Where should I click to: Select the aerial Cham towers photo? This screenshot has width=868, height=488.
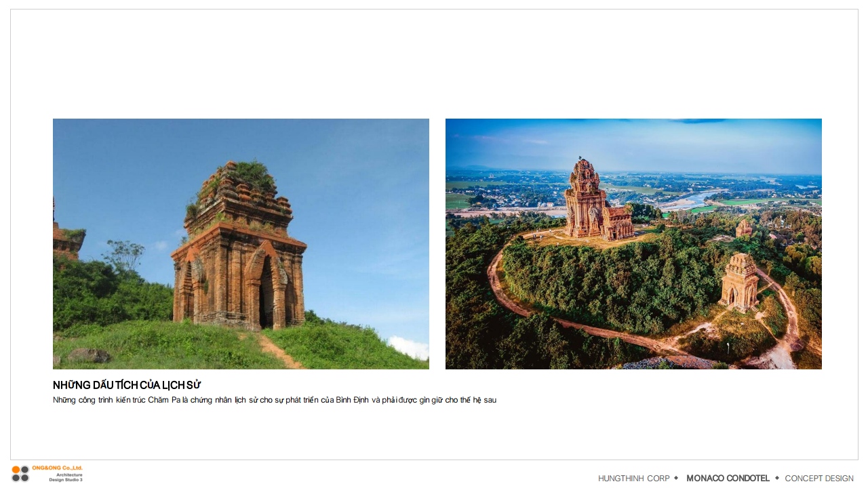pos(633,244)
